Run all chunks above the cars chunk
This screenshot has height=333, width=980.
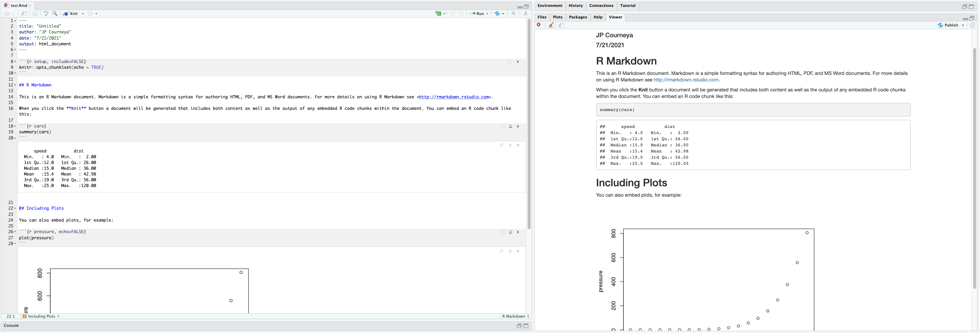pos(510,126)
